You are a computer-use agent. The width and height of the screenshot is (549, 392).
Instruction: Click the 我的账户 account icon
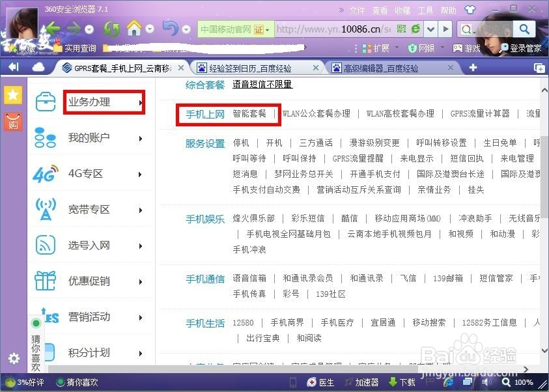(x=45, y=137)
